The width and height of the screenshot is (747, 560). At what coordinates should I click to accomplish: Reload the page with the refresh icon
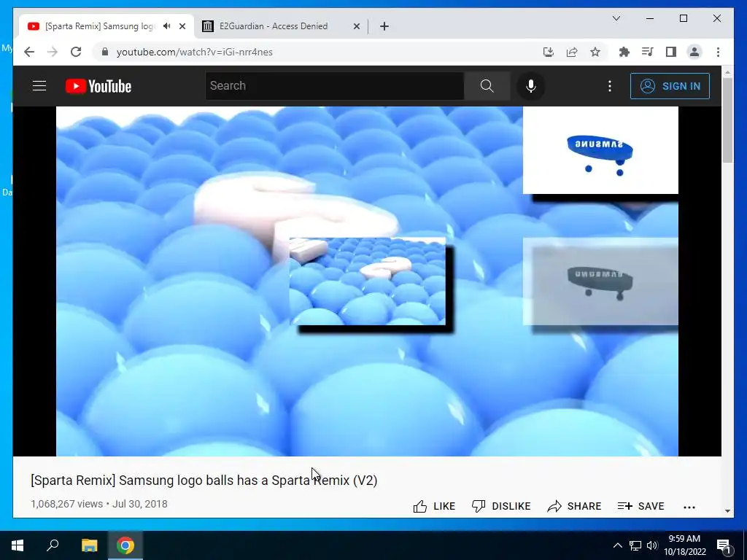[76, 52]
